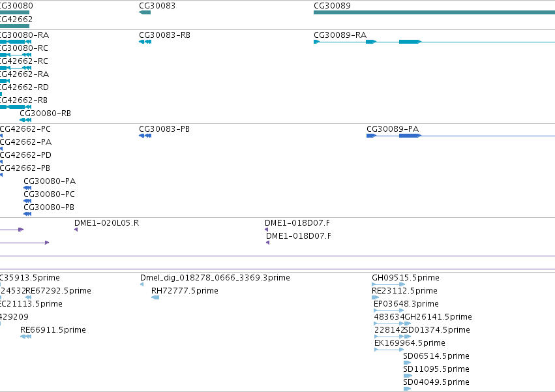The height and width of the screenshot is (392, 555).
Task: Click protein label CG42662-PC
Action: tap(25, 129)
